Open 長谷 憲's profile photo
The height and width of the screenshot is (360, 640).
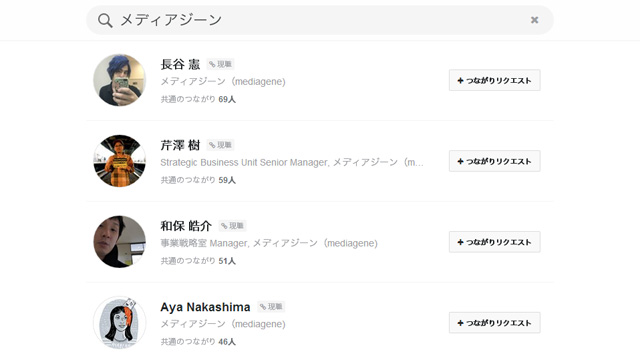coord(120,80)
